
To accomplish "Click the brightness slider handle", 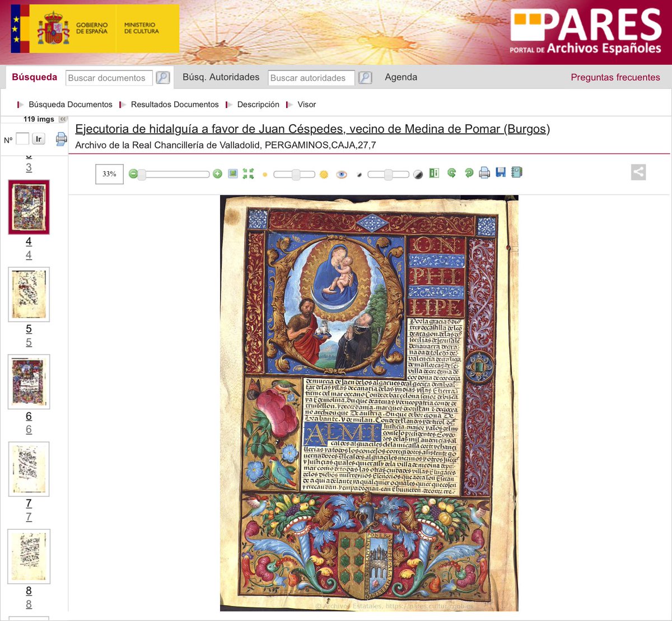I will (x=296, y=175).
